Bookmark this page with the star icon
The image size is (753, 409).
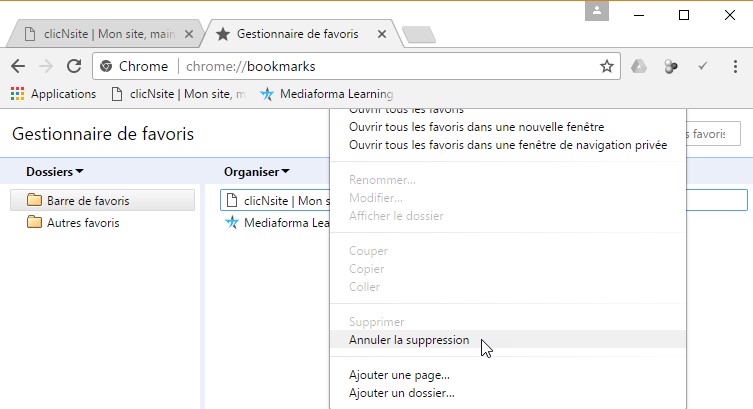606,66
